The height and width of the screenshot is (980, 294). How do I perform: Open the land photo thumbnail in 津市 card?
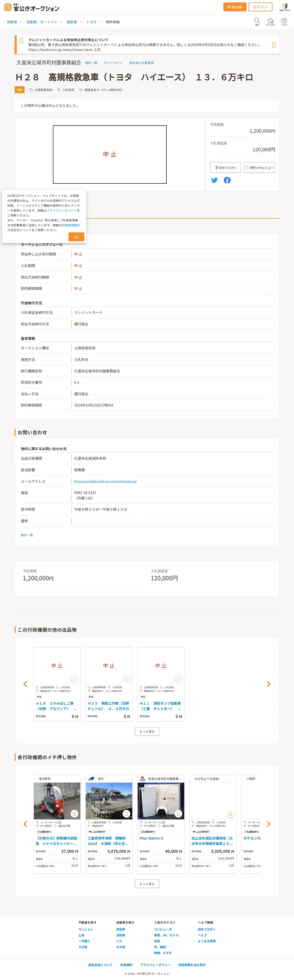pyautogui.click(x=109, y=801)
